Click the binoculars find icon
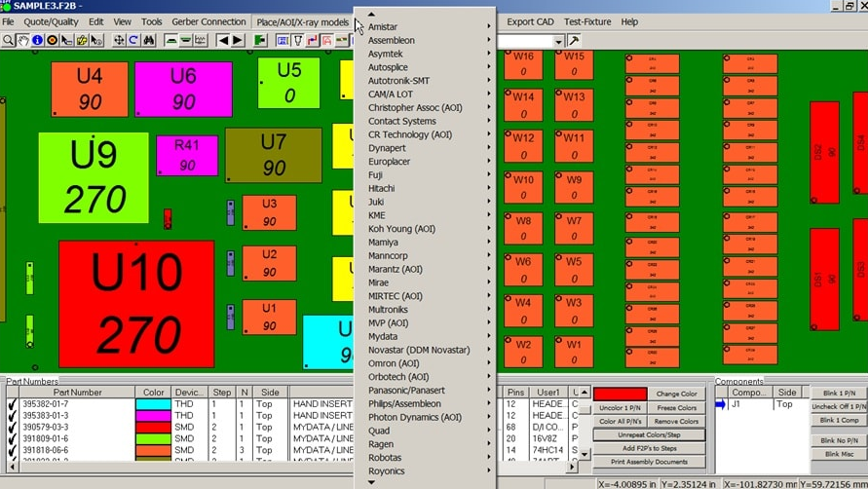The height and width of the screenshot is (489, 868). point(149,41)
